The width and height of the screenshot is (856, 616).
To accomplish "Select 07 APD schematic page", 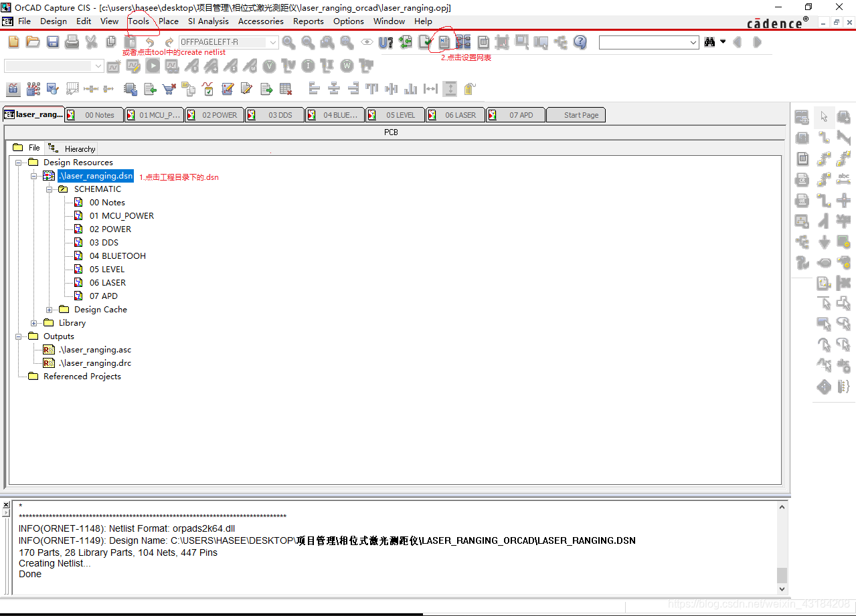I will pyautogui.click(x=104, y=296).
